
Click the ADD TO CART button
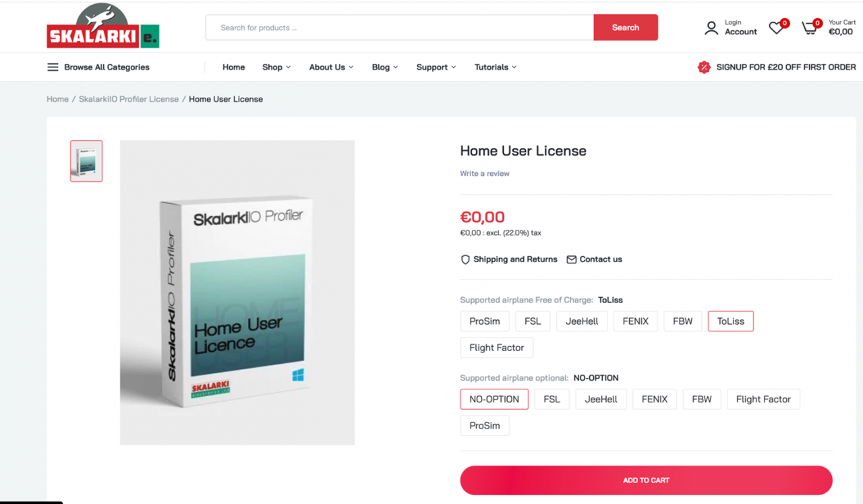[646, 480]
